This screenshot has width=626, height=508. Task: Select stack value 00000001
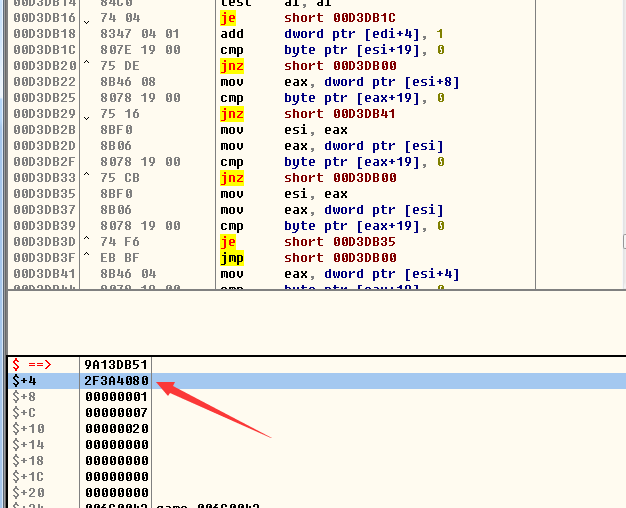pos(116,397)
